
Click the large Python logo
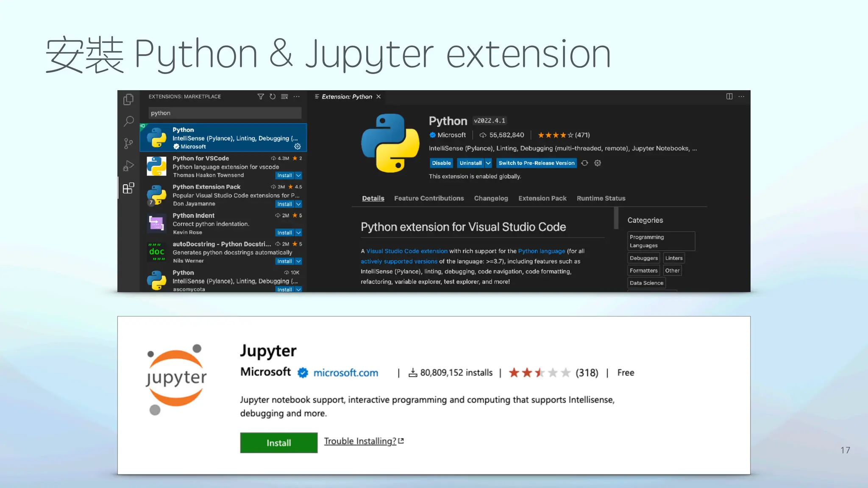tap(390, 143)
